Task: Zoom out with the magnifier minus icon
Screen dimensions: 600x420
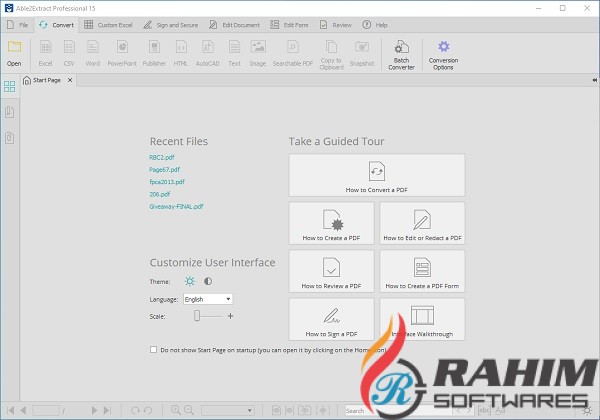Action: point(189,410)
